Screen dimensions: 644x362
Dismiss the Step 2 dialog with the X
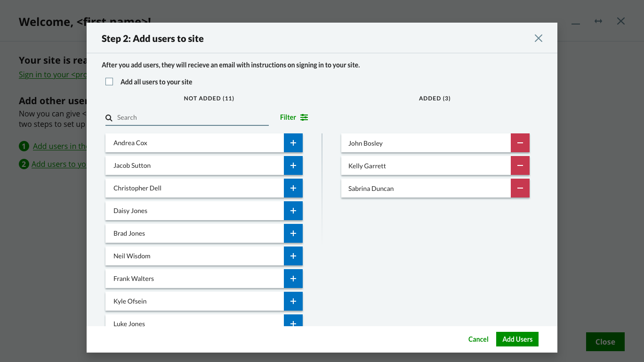coord(538,38)
